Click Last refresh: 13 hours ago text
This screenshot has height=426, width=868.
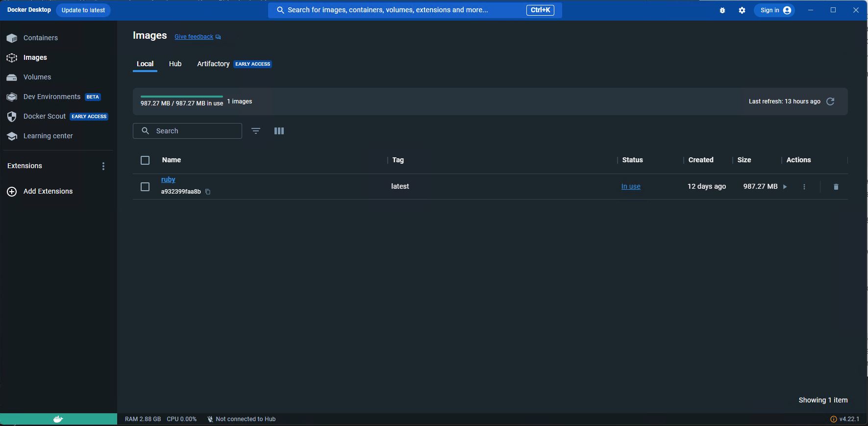pyautogui.click(x=784, y=101)
